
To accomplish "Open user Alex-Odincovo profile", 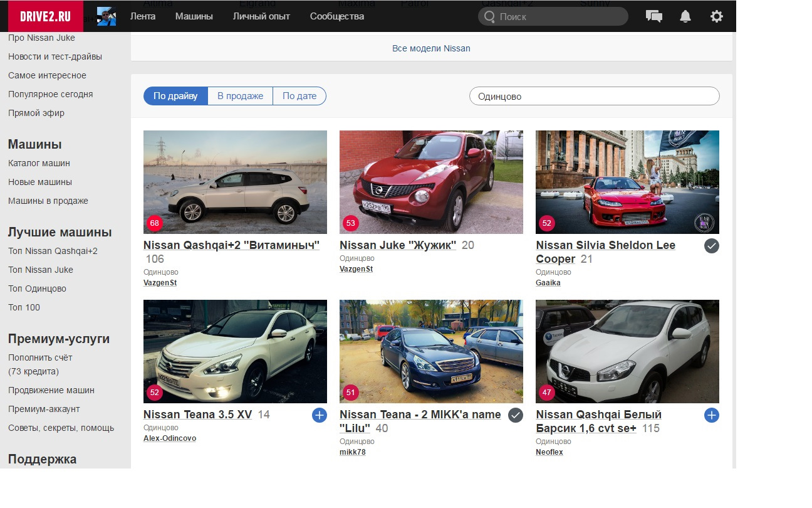I will click(x=170, y=438).
